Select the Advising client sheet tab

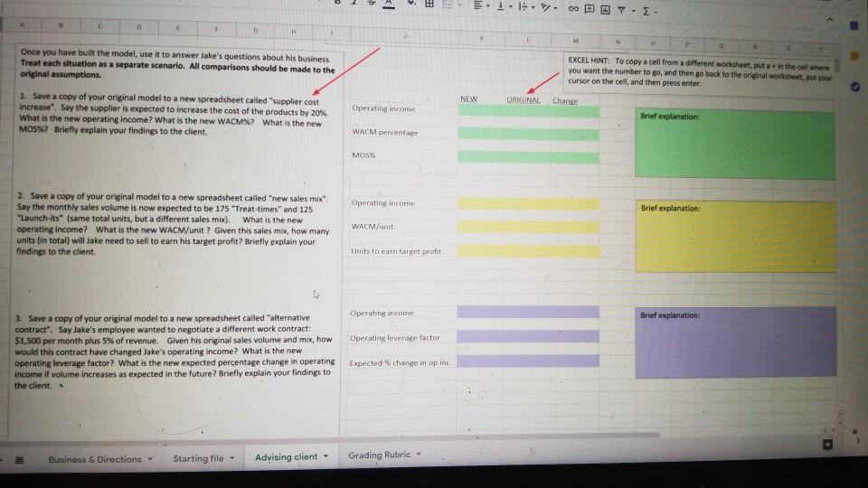click(x=287, y=457)
